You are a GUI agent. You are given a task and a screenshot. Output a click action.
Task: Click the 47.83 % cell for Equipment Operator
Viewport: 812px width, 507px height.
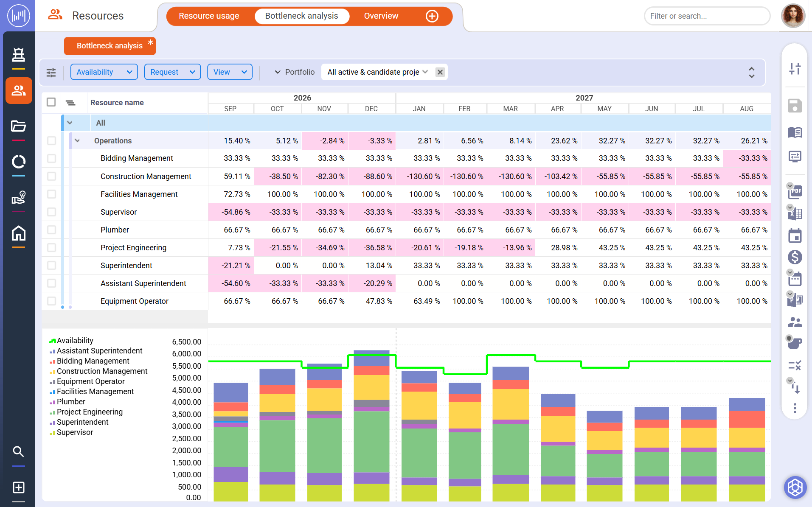372,301
